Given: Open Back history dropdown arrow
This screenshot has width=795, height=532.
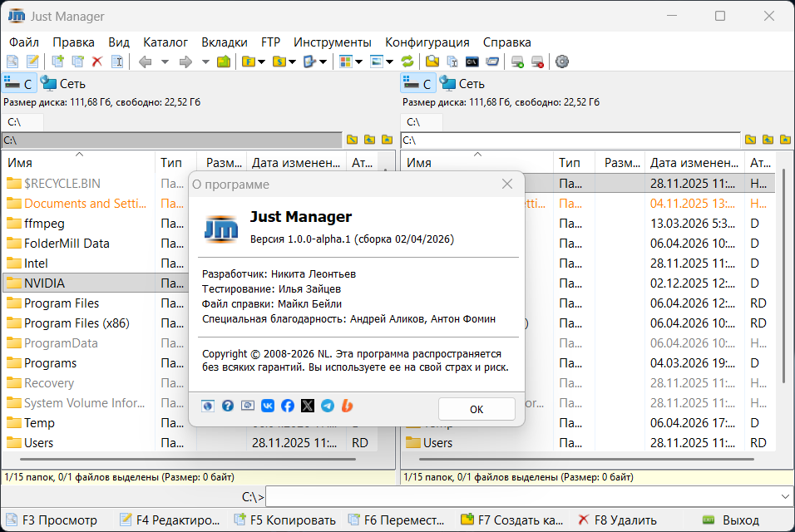Looking at the screenshot, I should [x=165, y=62].
